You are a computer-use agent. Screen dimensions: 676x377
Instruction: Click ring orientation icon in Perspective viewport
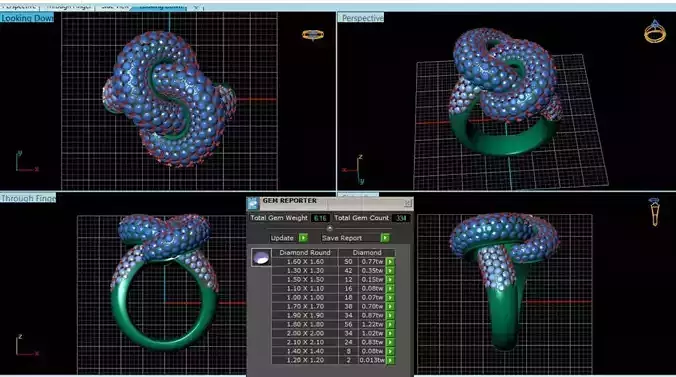coord(655,31)
